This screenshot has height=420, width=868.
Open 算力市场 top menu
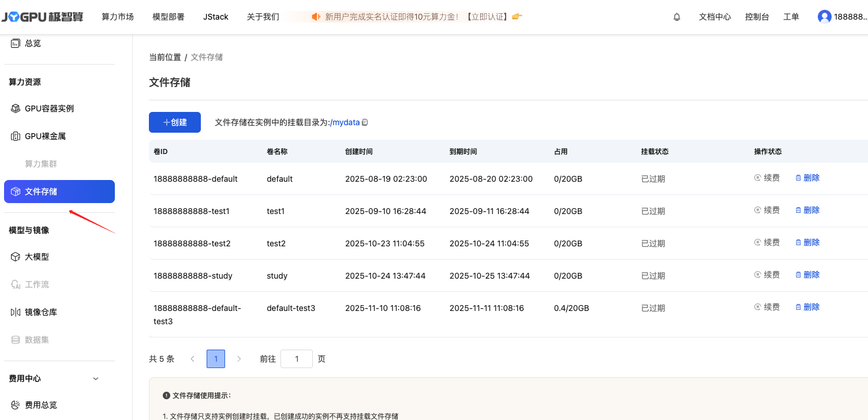[x=118, y=17]
